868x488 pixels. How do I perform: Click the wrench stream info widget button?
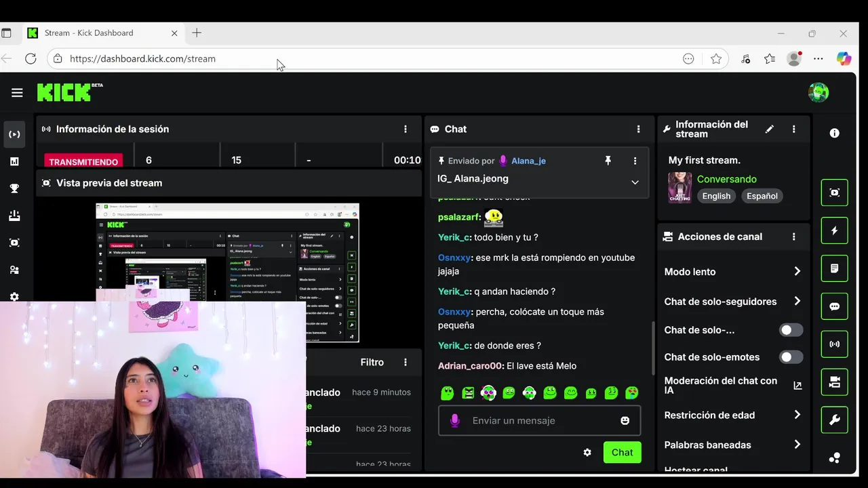coord(835,420)
